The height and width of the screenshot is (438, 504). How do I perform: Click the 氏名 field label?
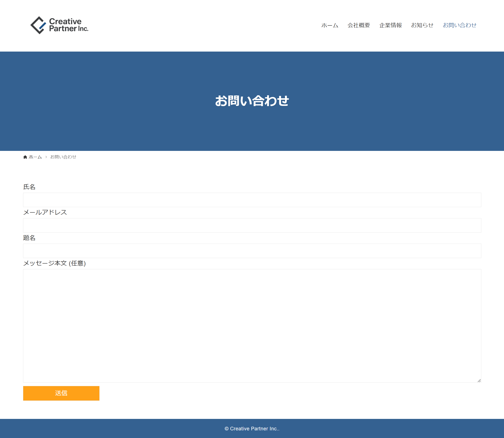(x=29, y=187)
